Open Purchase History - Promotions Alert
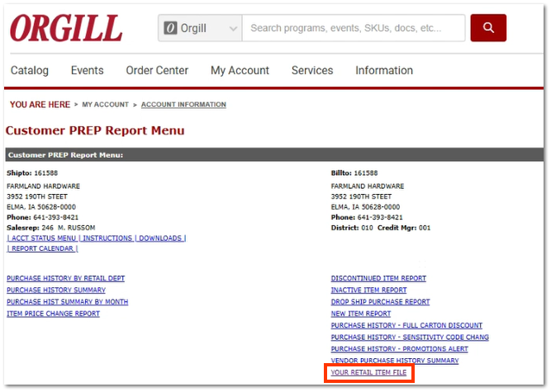The image size is (551, 392). (x=400, y=349)
